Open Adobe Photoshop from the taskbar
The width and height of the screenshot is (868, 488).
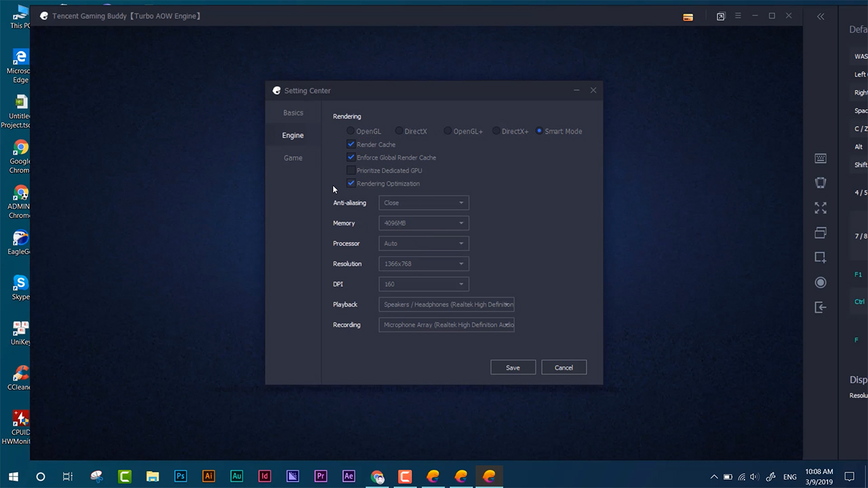tap(180, 476)
